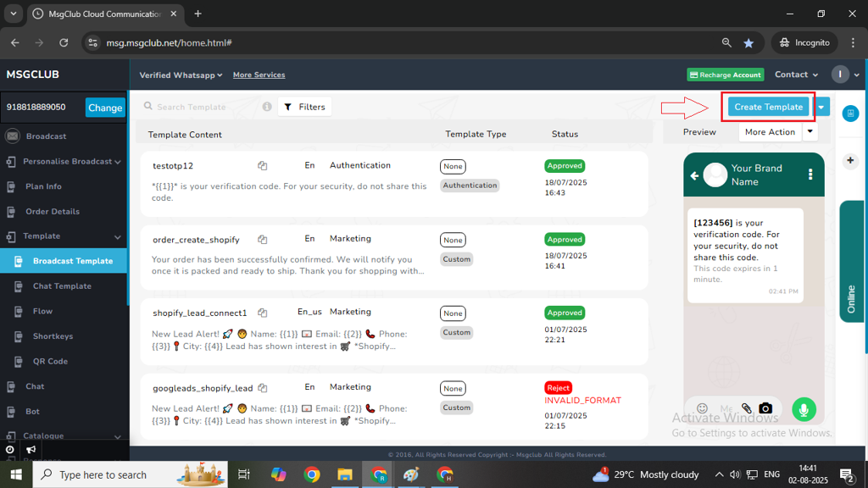Image resolution: width=868 pixels, height=488 pixels.
Task: Open three-dot menu in preview header
Action: click(x=810, y=175)
